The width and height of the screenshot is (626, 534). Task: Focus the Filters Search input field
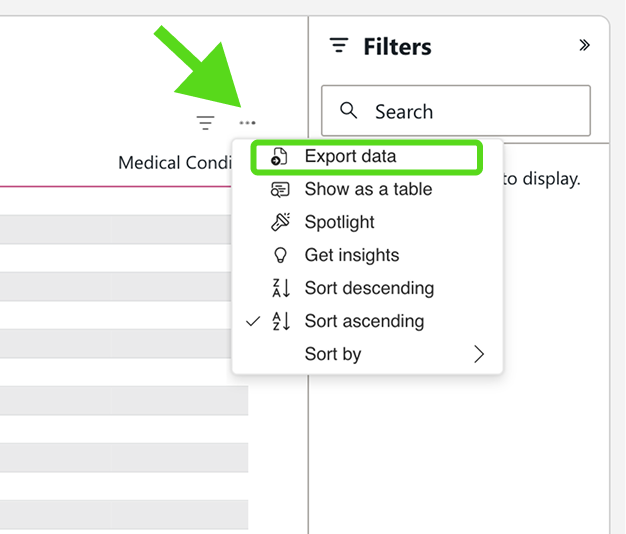pyautogui.click(x=470, y=111)
